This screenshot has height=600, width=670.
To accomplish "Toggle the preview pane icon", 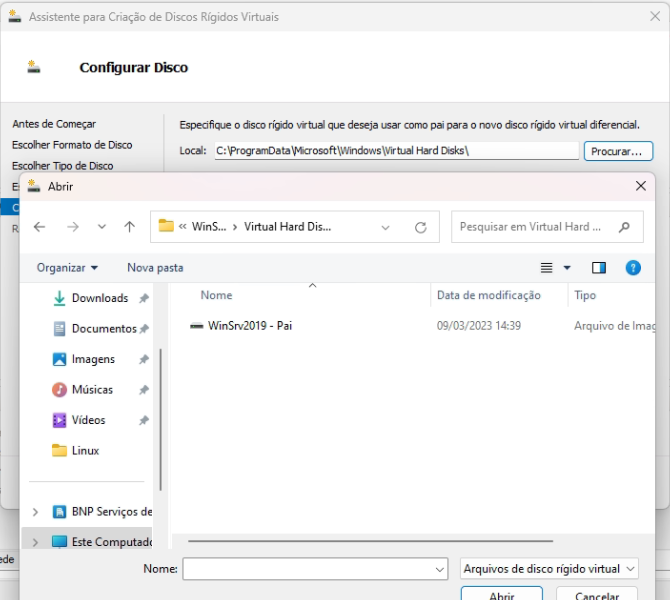I will 599,268.
